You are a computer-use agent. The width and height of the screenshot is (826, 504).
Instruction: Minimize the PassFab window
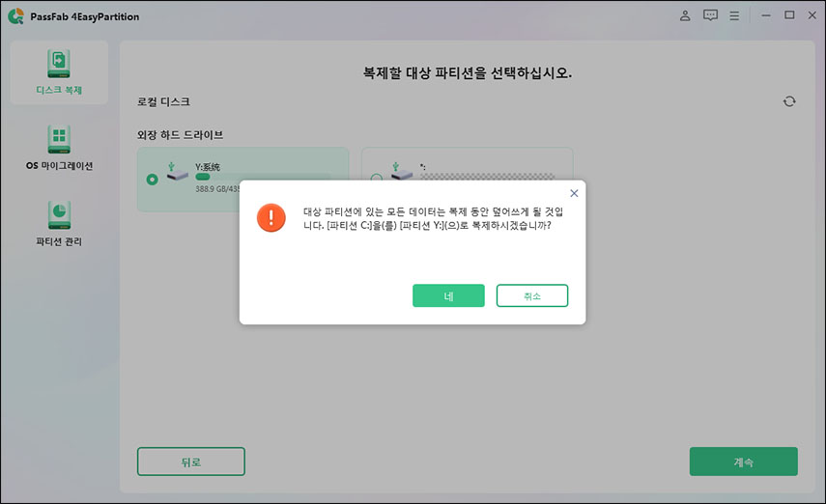(x=766, y=15)
